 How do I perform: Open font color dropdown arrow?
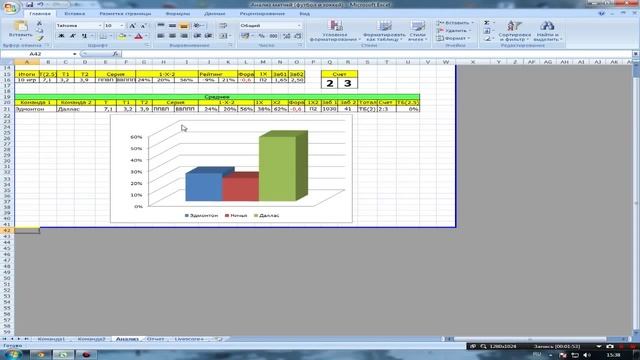point(146,36)
